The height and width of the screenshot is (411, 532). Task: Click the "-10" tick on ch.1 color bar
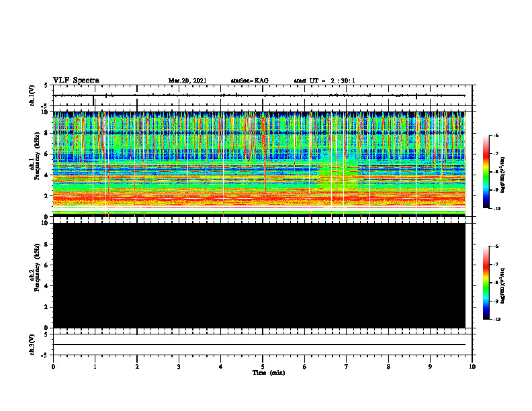click(496, 209)
